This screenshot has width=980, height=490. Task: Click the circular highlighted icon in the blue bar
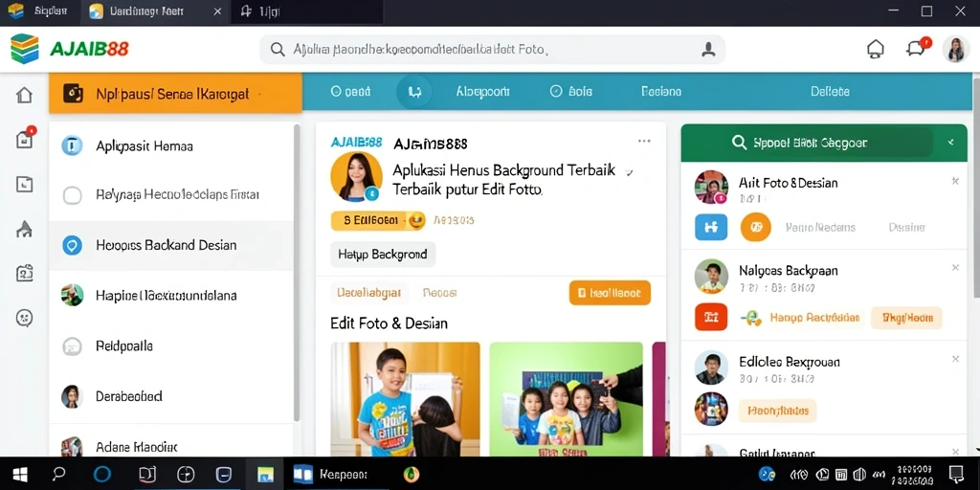click(413, 92)
